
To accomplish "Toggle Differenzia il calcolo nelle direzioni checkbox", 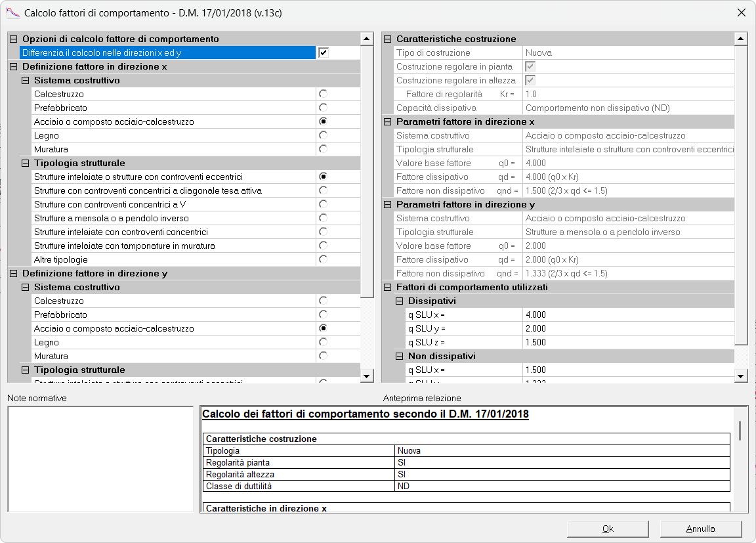I will [324, 53].
